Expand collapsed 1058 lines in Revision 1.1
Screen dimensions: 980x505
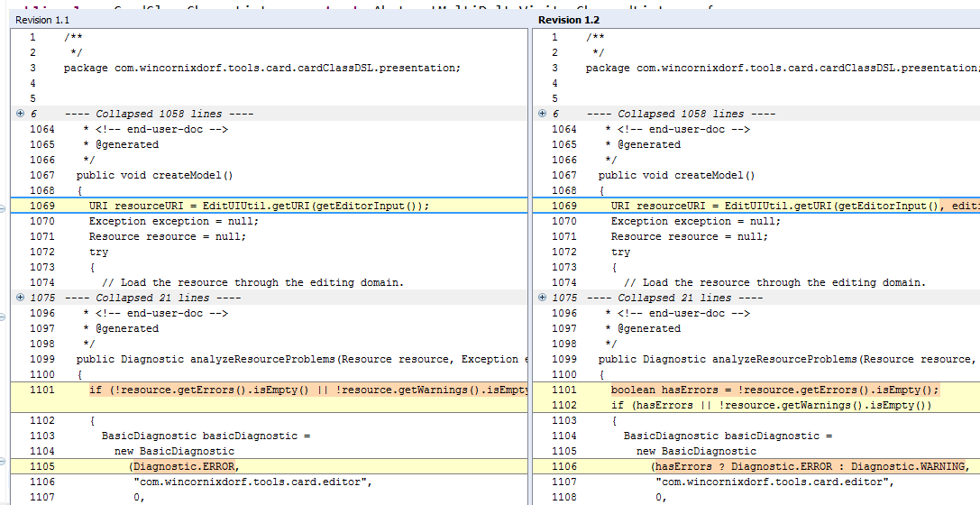coord(20,114)
